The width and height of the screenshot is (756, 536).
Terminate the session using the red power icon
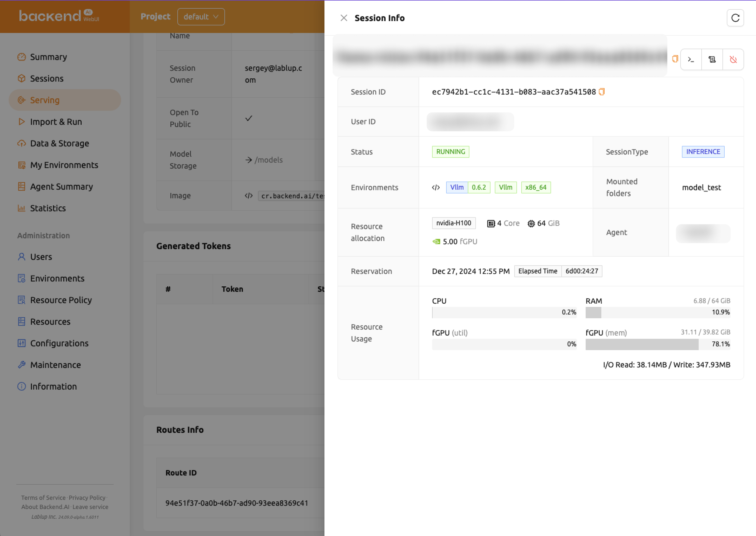(x=733, y=59)
